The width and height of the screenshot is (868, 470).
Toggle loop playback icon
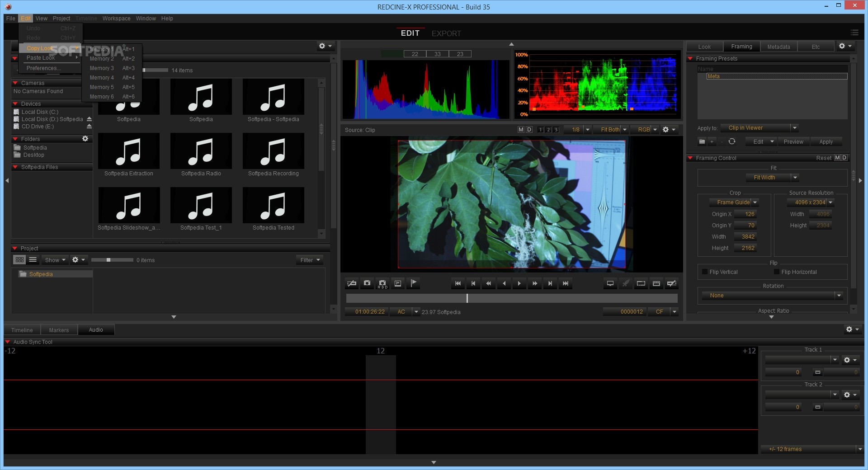[641, 283]
